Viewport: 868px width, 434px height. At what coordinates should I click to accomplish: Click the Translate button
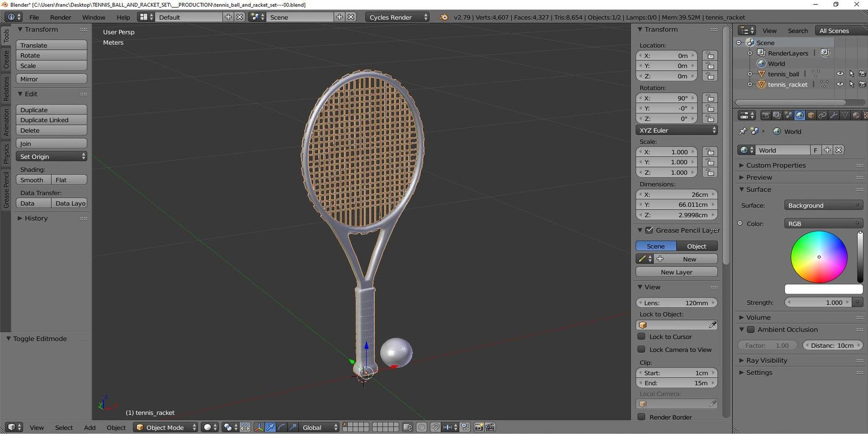(52, 45)
